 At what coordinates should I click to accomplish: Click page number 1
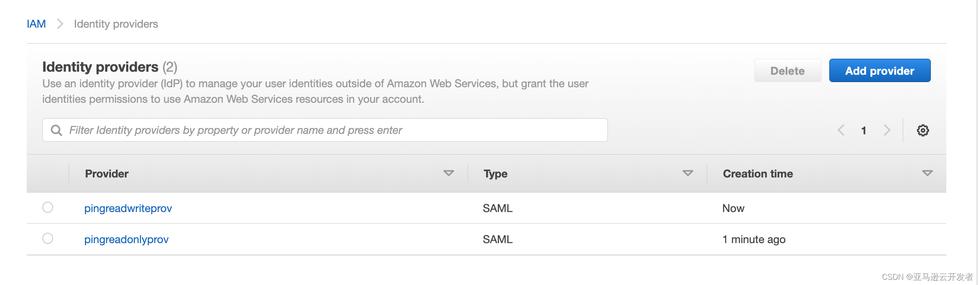(x=864, y=131)
